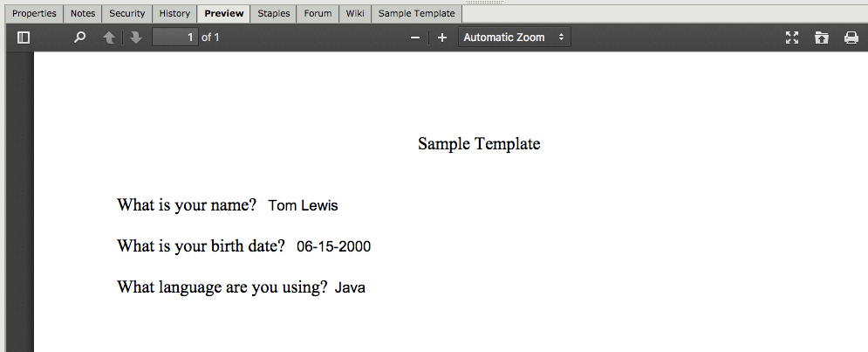This screenshot has height=352, width=868.
Task: Go to the next page arrow
Action: [x=136, y=38]
